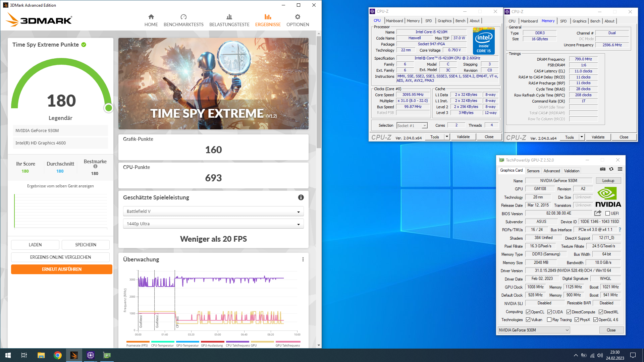Image resolution: width=644 pixels, height=362 pixels.
Task: Open Task View on taskbar
Action: 24,355
